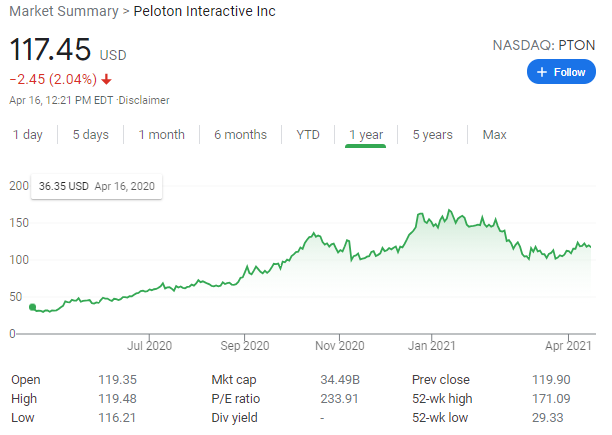Click the Nov 2020 axis label
The height and width of the screenshot is (435, 612).
pos(340,346)
